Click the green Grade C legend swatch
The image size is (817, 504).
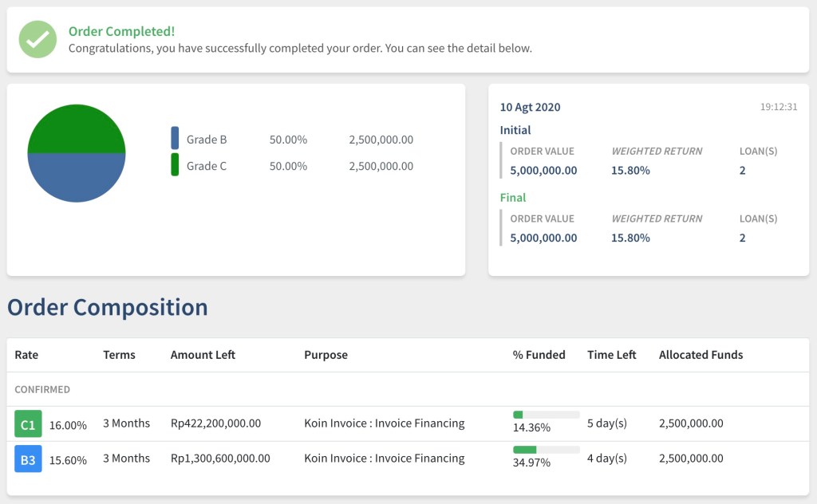[x=175, y=165]
